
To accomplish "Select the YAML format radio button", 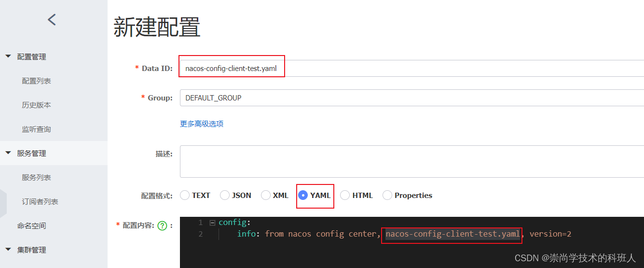I will (x=303, y=195).
